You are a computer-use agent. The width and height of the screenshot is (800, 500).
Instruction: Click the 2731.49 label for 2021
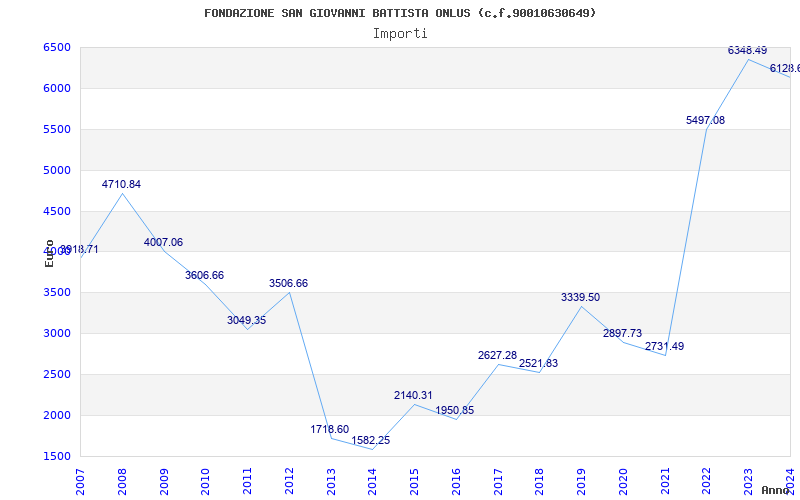click(664, 347)
